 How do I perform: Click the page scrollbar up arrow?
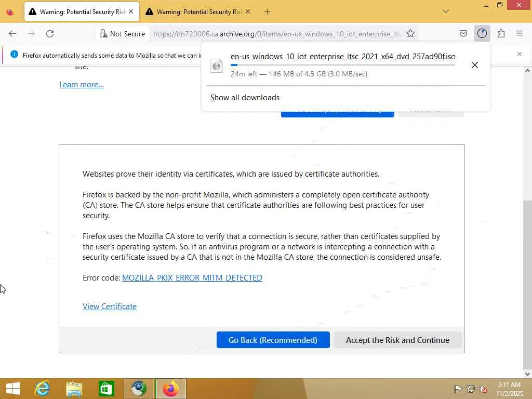pos(527,71)
